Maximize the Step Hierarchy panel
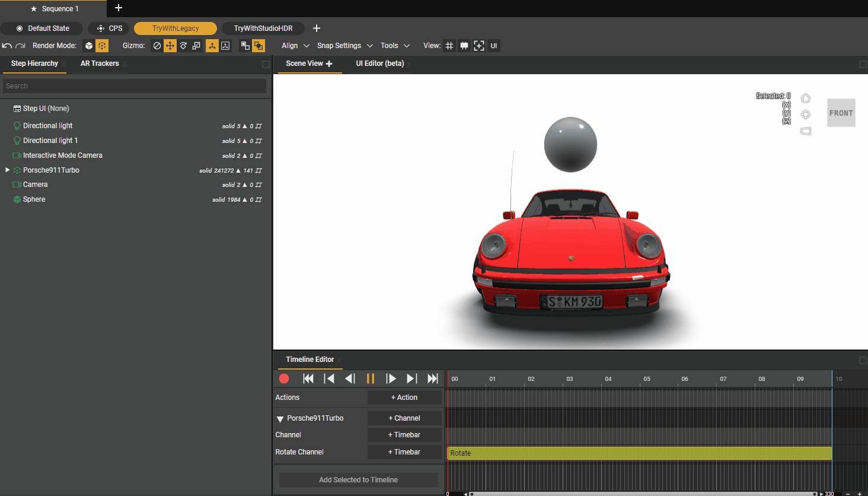868x496 pixels. pyautogui.click(x=266, y=64)
